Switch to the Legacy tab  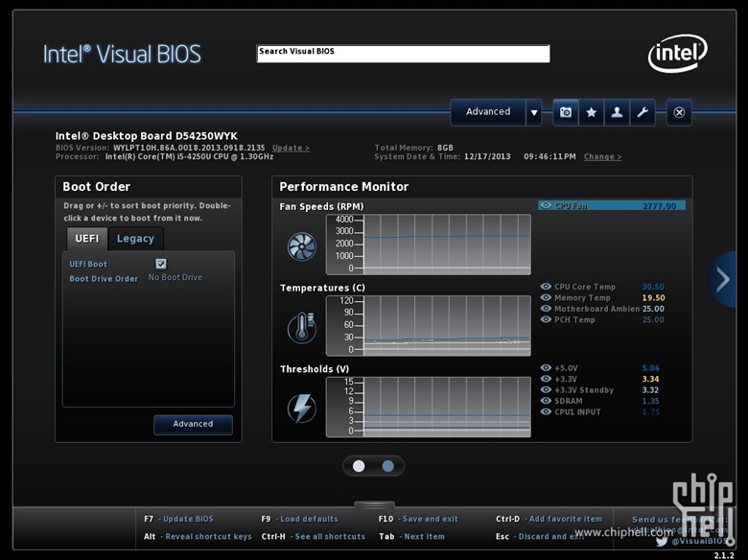[135, 239]
